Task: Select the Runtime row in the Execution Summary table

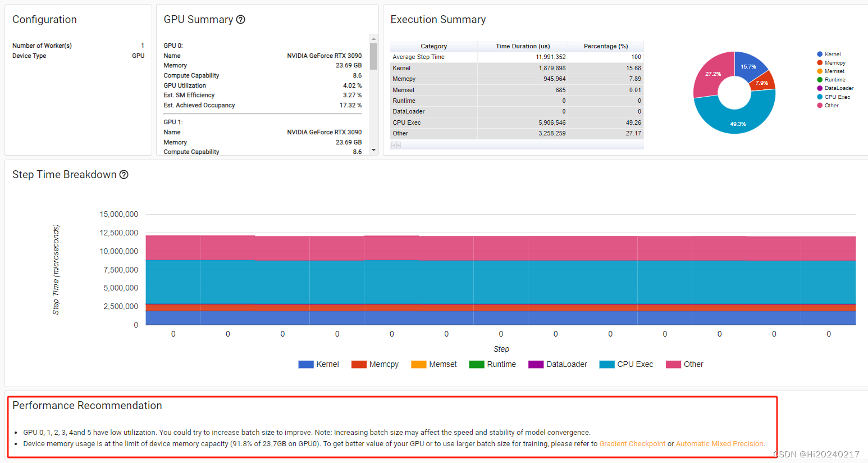Action: [517, 101]
